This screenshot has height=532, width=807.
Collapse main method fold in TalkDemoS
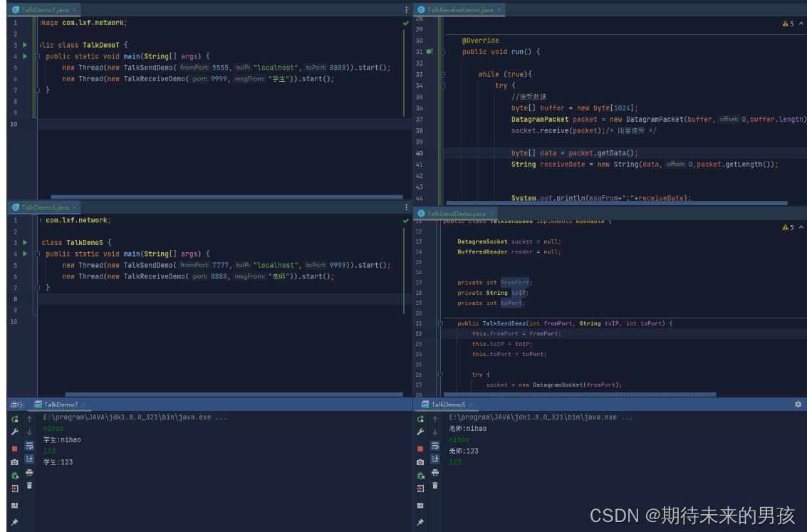38,254
